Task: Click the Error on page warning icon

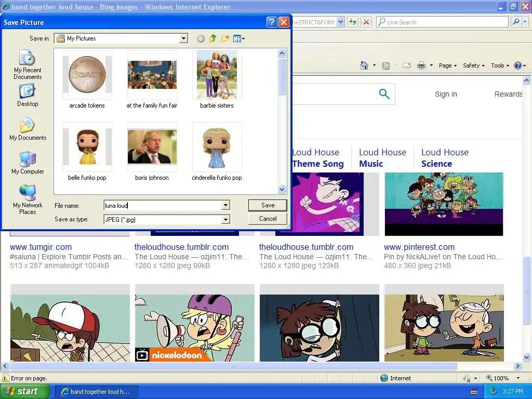Action: coord(5,378)
